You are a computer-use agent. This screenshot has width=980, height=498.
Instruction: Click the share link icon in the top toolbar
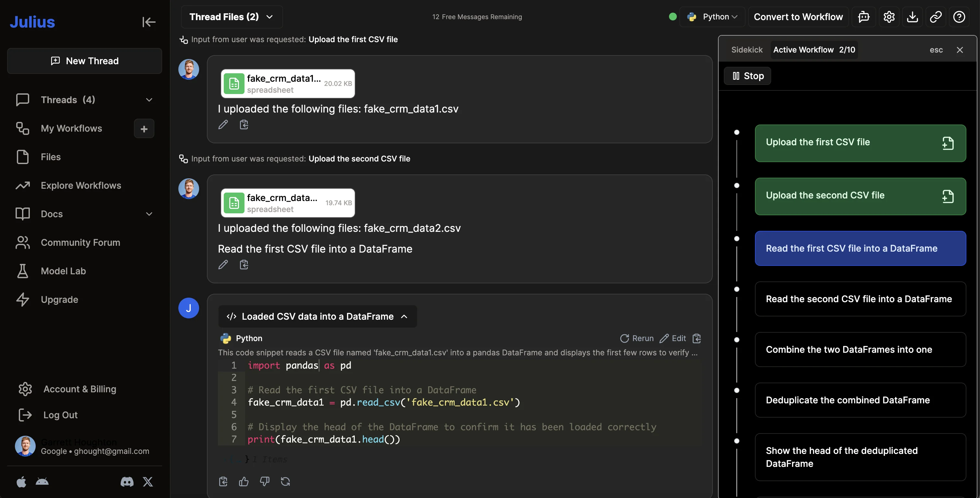(x=936, y=17)
